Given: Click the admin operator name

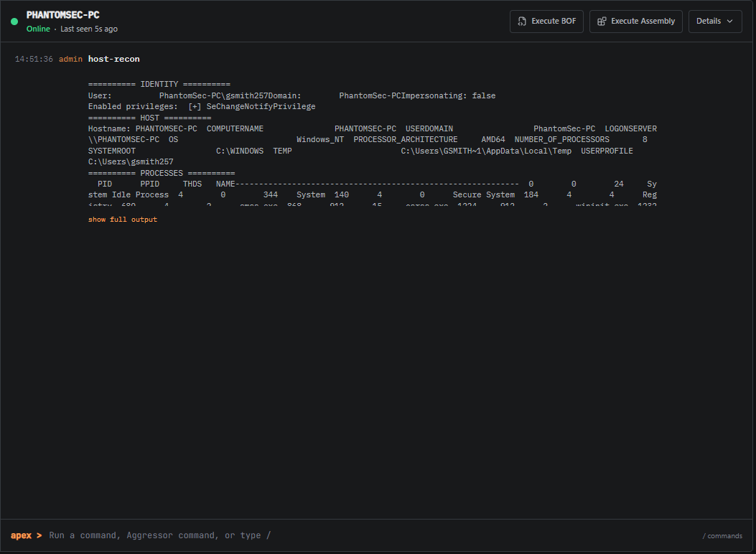Looking at the screenshot, I should (x=70, y=59).
